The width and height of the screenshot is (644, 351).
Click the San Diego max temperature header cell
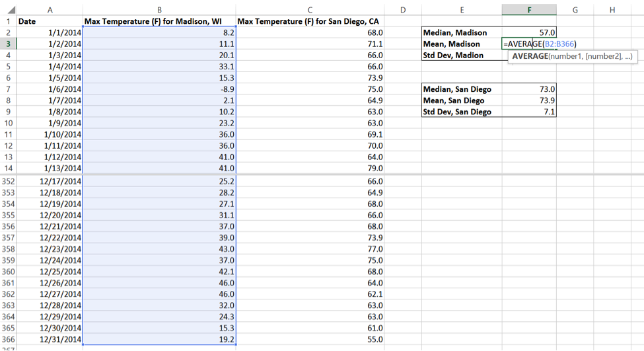click(310, 21)
